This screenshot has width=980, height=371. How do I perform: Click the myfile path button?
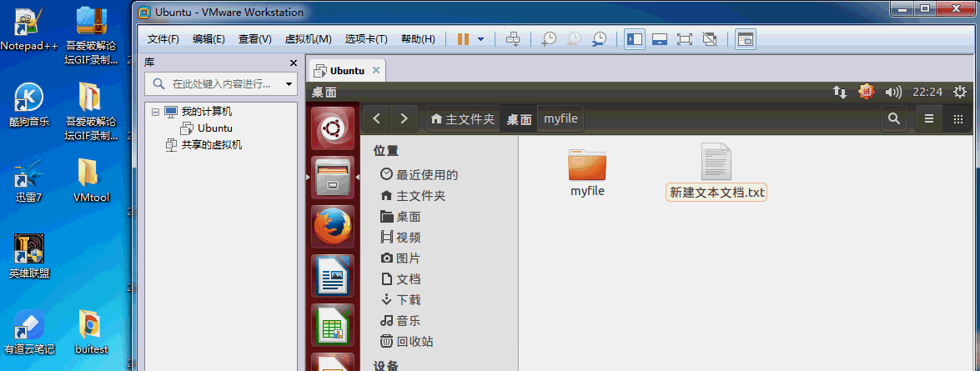(x=560, y=118)
